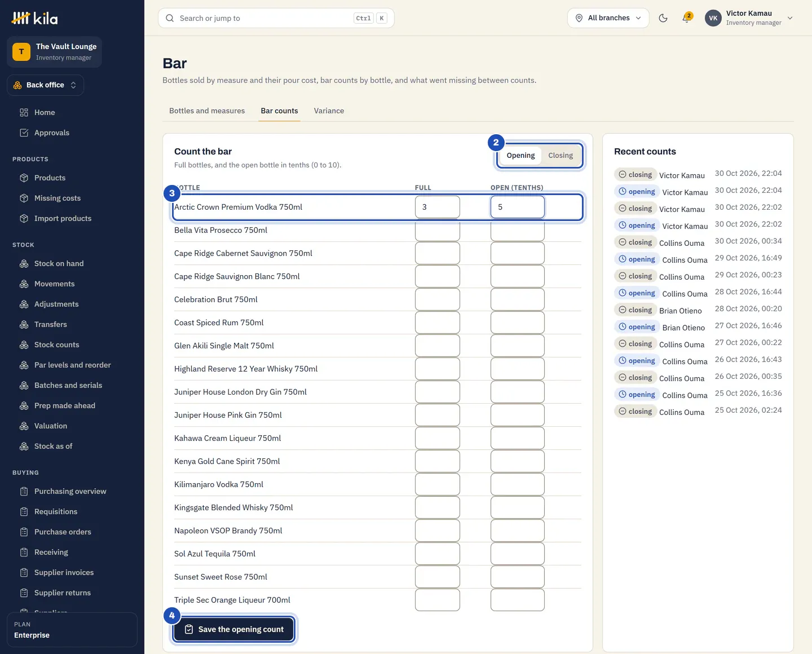Click Stock on hand icon

[24, 263]
